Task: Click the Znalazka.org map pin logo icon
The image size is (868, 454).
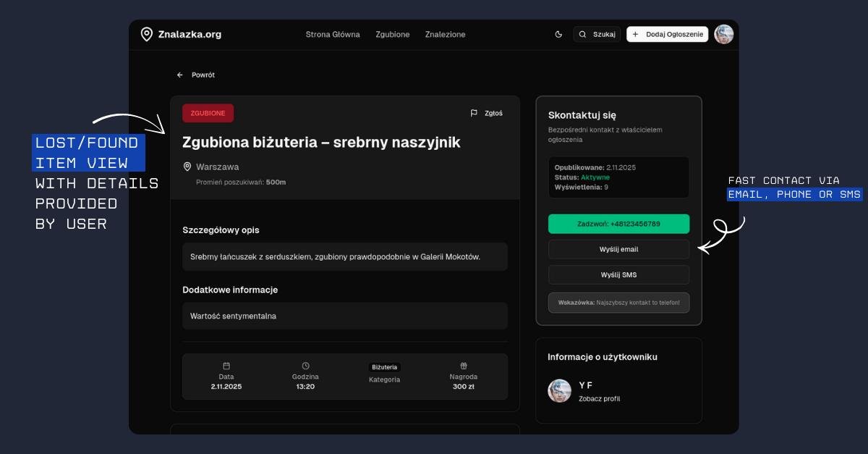Action: (147, 34)
